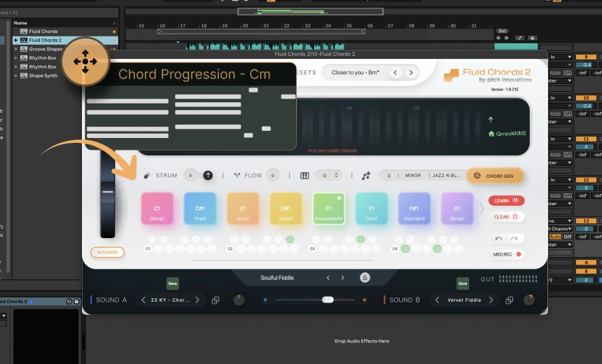Click the lock icon below the Set button
This screenshot has width=602, height=364.
[532, 38]
